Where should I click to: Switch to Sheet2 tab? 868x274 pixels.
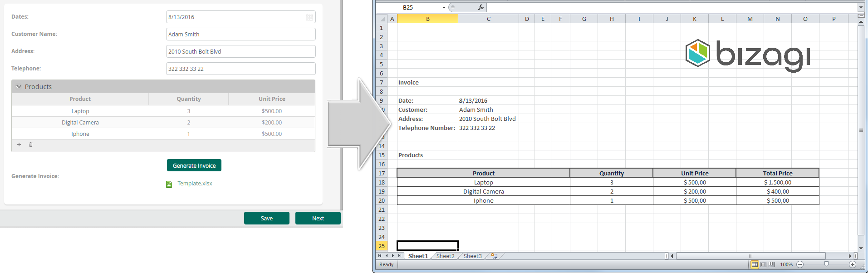tap(445, 256)
